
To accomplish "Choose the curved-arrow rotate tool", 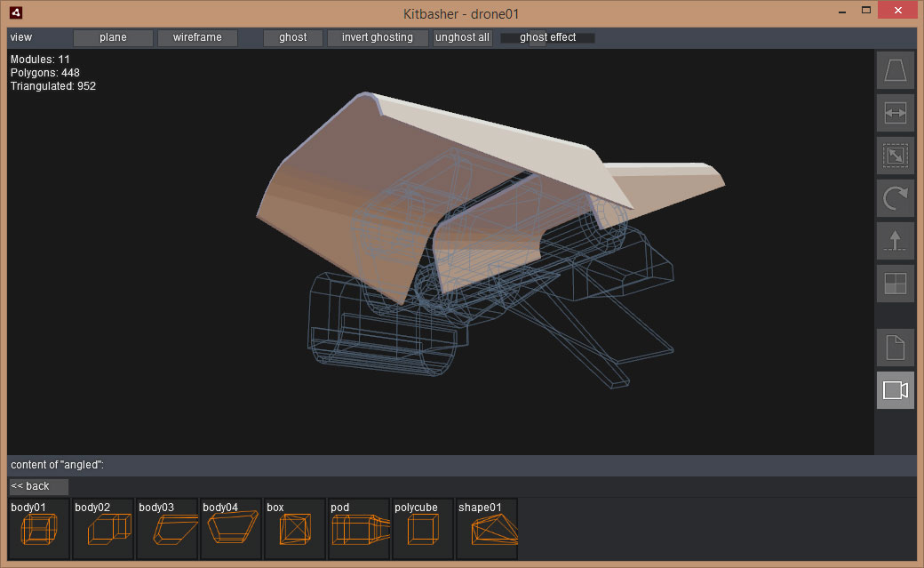I will pos(895,198).
